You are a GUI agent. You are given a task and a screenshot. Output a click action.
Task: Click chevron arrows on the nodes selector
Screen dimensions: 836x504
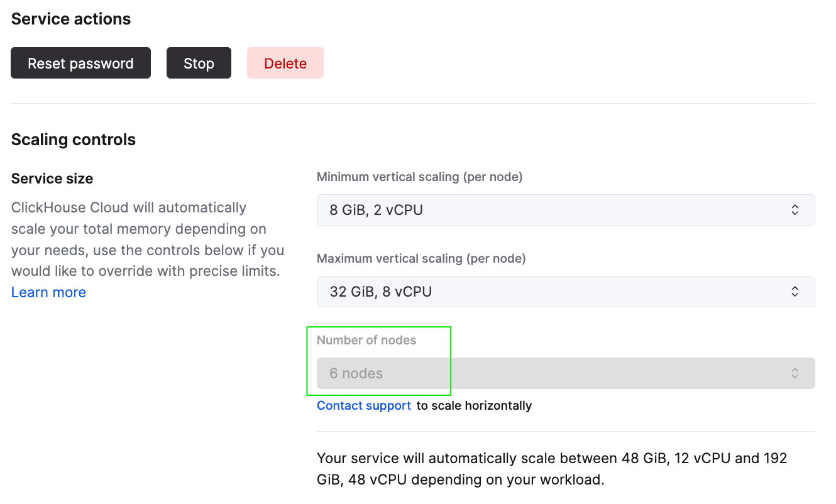coord(795,373)
